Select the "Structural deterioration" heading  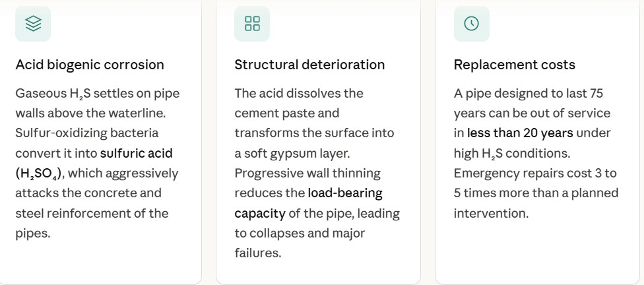pos(309,65)
